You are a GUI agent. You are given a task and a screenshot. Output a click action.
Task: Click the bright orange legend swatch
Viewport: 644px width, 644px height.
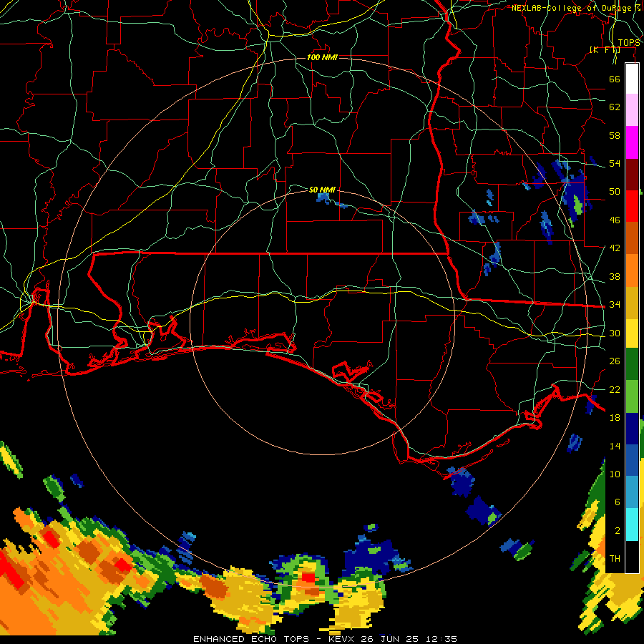632,270
